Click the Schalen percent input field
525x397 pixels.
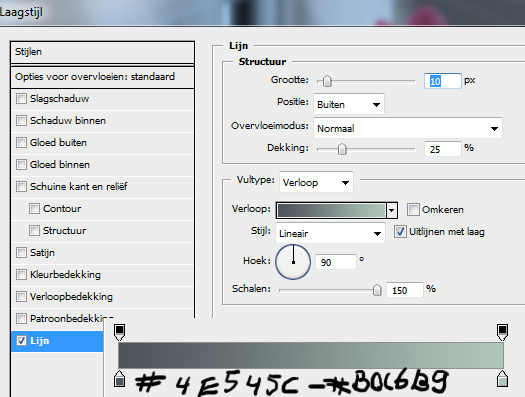coord(405,290)
